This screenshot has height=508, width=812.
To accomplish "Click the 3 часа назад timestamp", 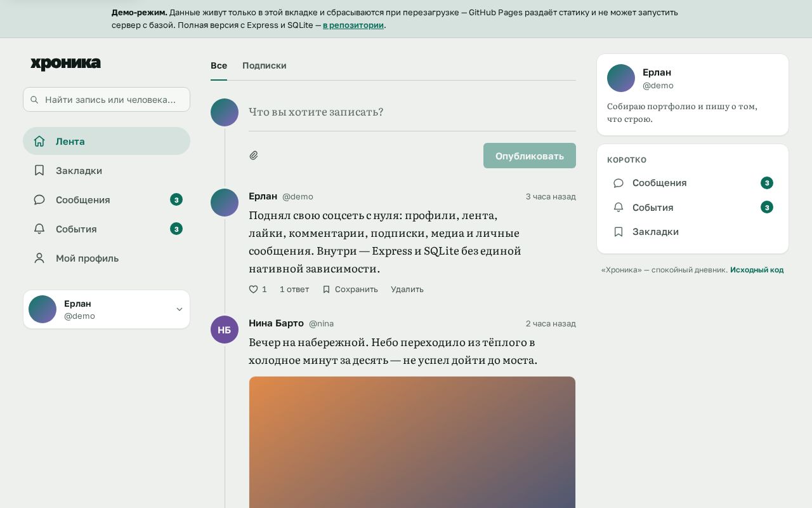I will 551,196.
